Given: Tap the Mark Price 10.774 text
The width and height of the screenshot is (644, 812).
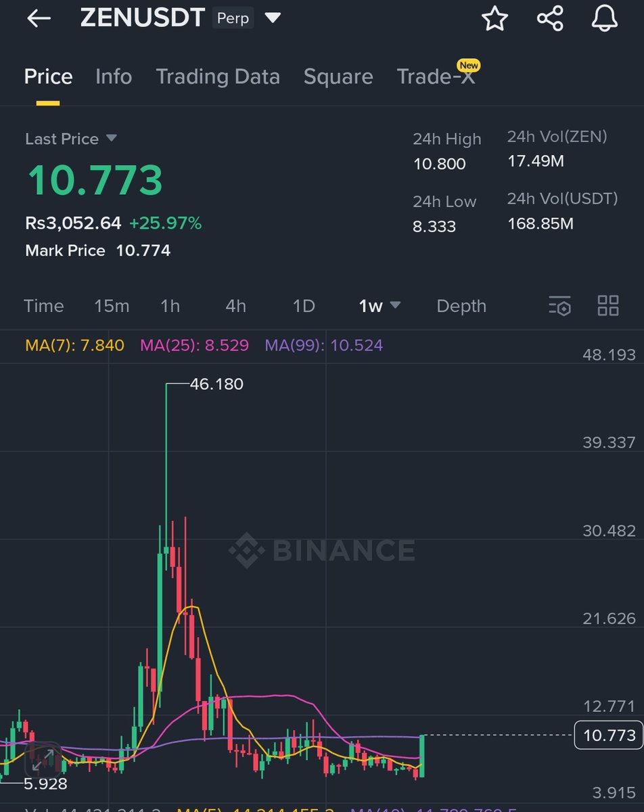Looking at the screenshot, I should coord(97,250).
